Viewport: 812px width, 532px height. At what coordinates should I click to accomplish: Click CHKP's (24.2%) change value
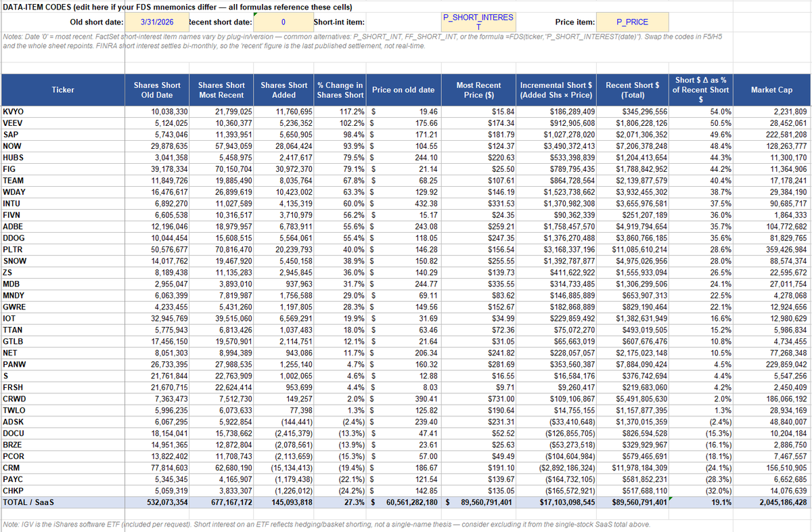point(340,491)
